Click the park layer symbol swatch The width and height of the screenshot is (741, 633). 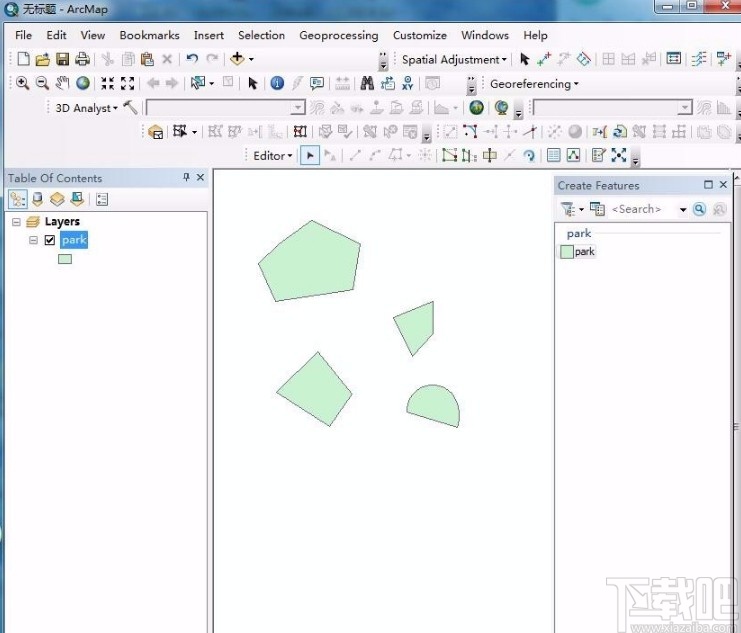(65, 259)
